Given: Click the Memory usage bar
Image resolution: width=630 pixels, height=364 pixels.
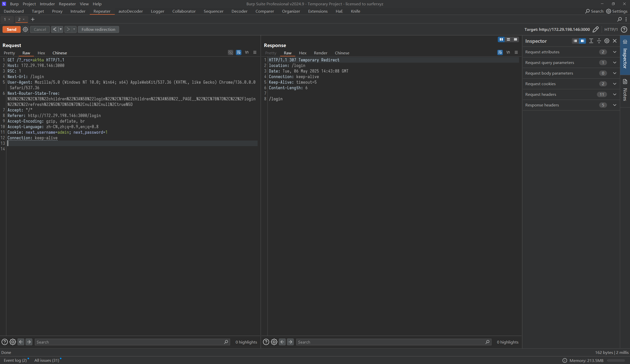Looking at the screenshot, I should (616, 360).
